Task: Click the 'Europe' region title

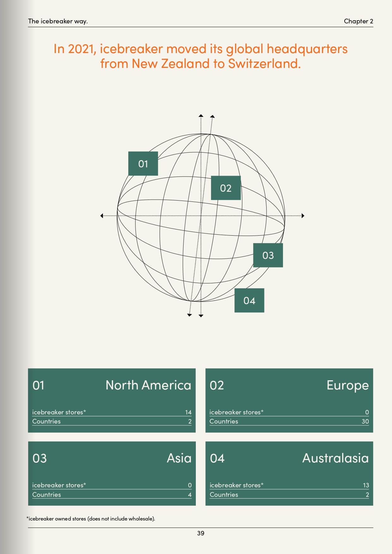Action: coord(348,386)
